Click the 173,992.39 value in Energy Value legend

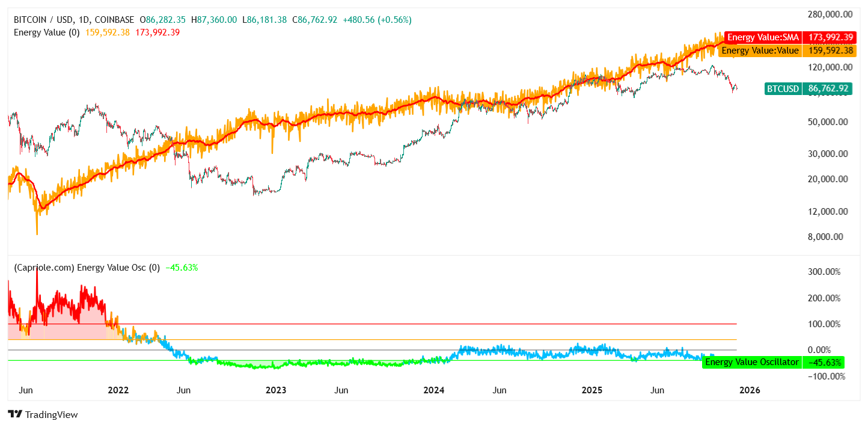(157, 32)
